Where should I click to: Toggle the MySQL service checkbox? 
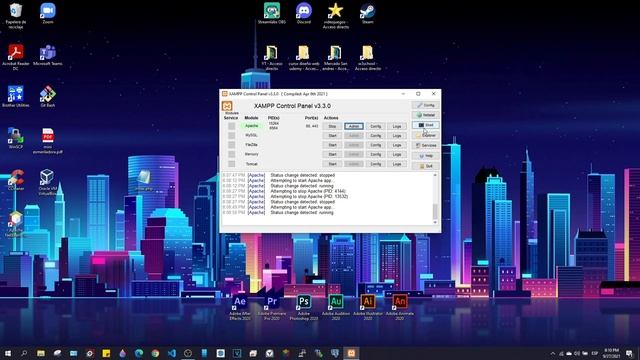point(231,136)
